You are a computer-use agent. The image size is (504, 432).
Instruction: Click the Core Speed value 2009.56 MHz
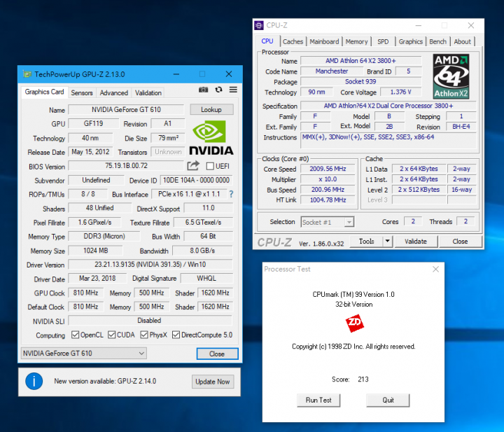point(328,169)
